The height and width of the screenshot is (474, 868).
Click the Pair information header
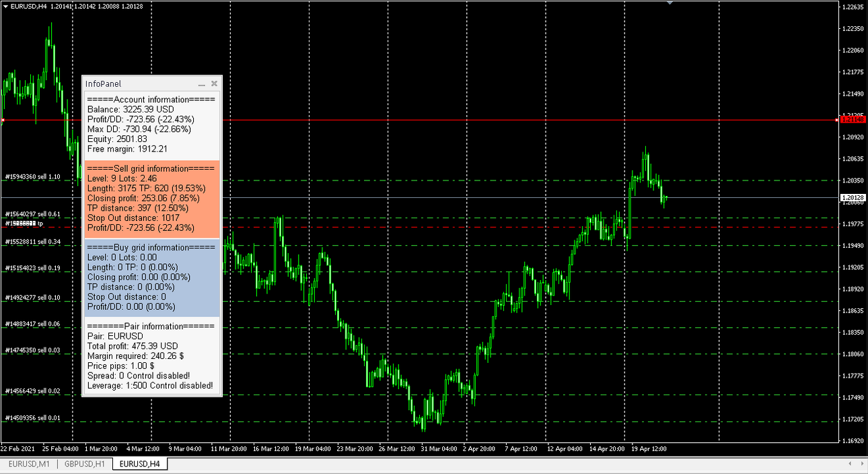point(151,326)
